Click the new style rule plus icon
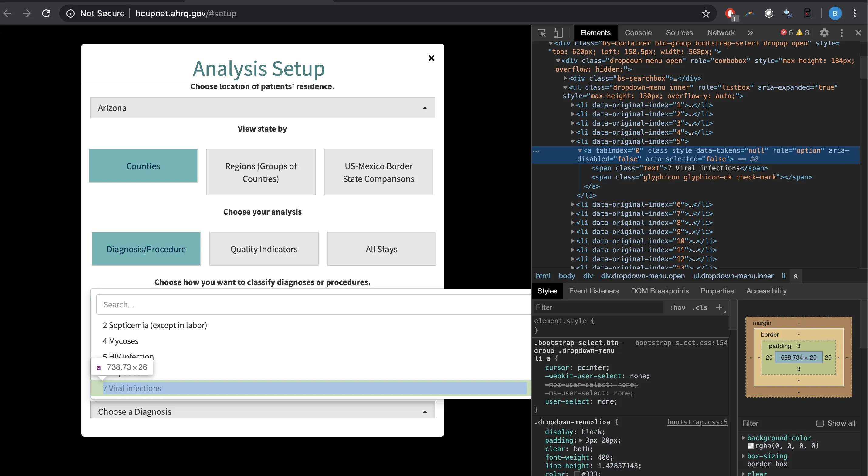Viewport: 868px width, 476px height. (719, 307)
